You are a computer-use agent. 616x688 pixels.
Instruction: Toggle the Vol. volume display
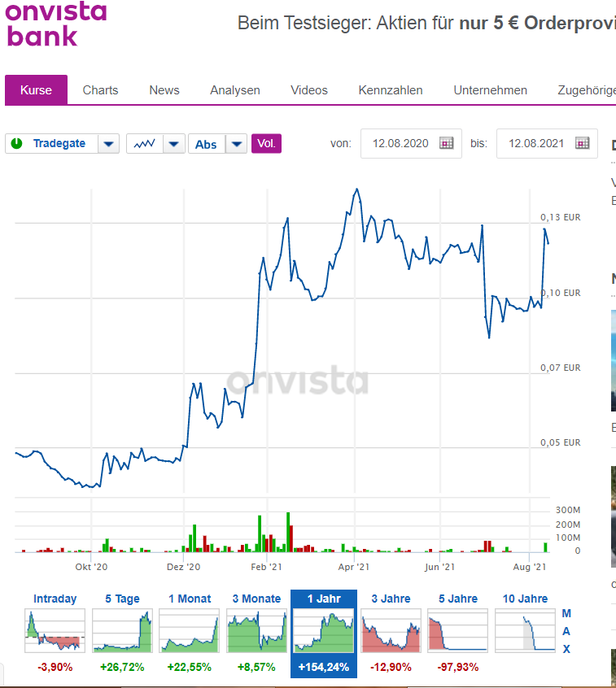pyautogui.click(x=266, y=142)
